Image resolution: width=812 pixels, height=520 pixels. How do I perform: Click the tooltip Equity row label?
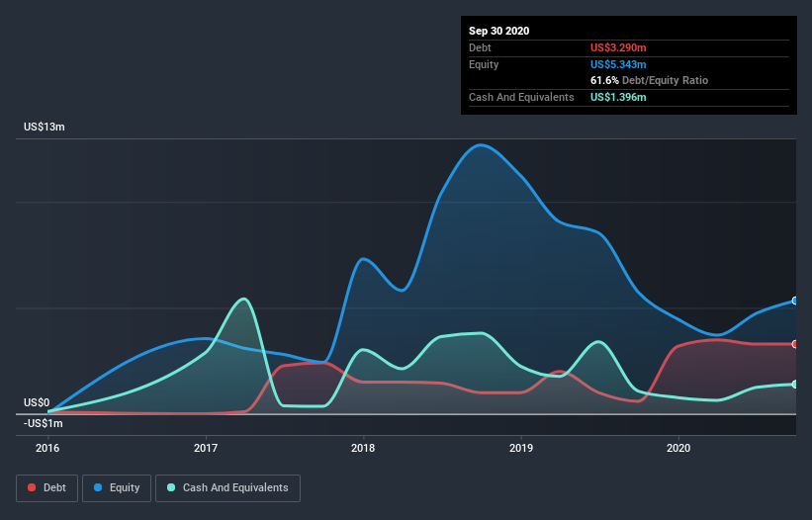coord(484,64)
